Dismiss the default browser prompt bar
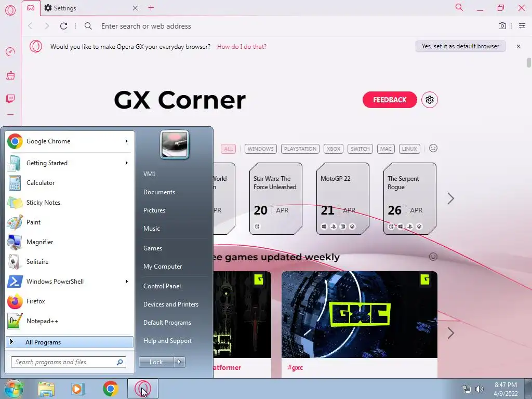This screenshot has width=532, height=399. click(x=518, y=46)
